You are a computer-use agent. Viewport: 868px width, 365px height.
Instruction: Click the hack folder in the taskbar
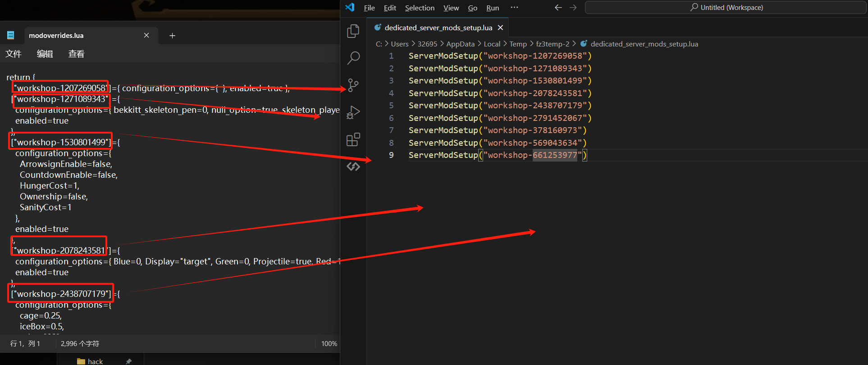click(x=90, y=361)
